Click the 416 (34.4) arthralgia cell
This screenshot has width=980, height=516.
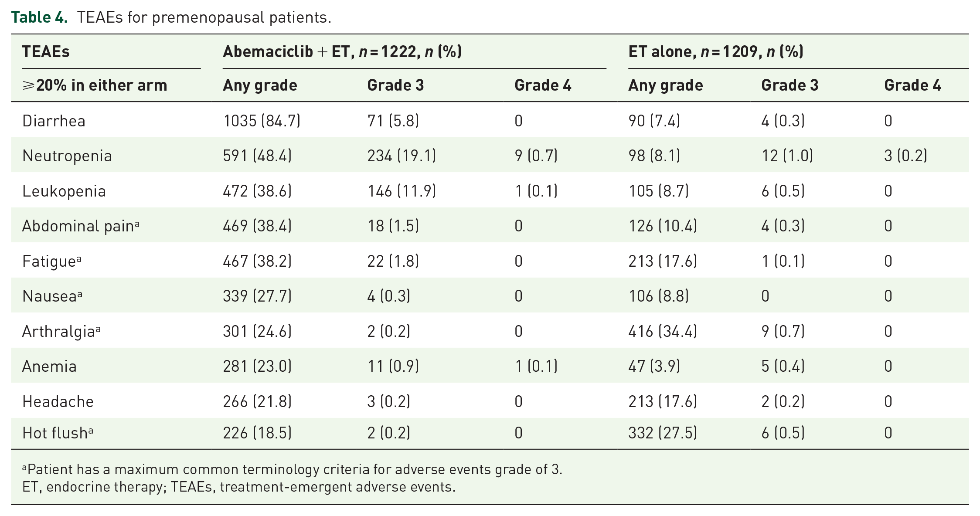click(663, 331)
